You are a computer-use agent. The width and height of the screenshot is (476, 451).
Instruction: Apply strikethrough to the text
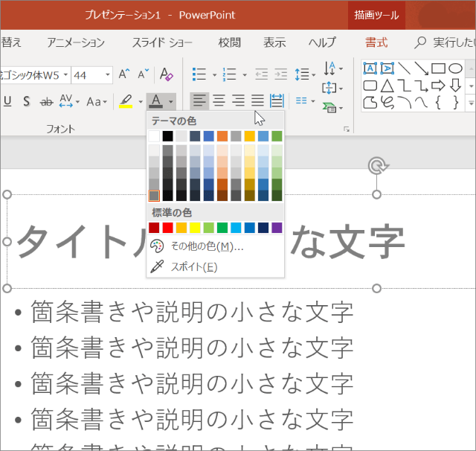(x=46, y=101)
